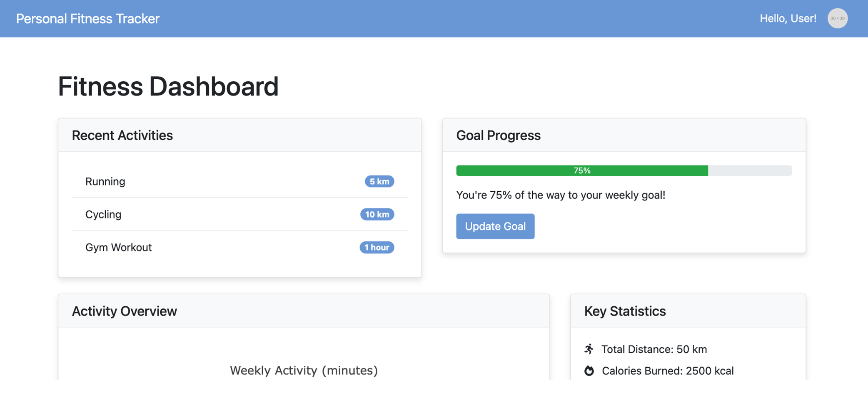
Task: Click the 1 hour badge for Gym Workout
Action: tap(377, 247)
